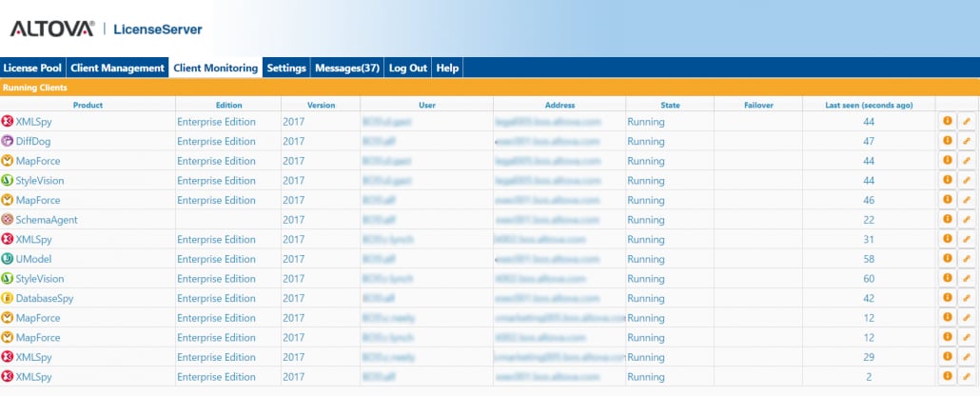Click the last seen value 60
This screenshot has height=396, width=980.
pos(869,279)
